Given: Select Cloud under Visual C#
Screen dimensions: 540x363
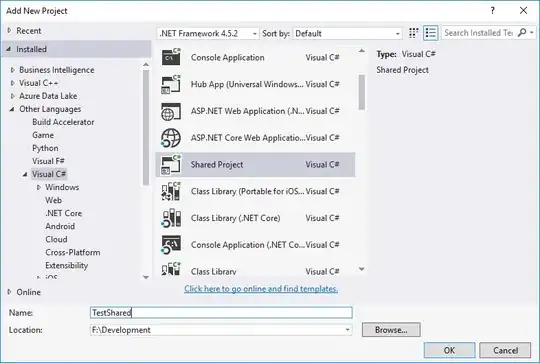Looking at the screenshot, I should pos(56,239).
